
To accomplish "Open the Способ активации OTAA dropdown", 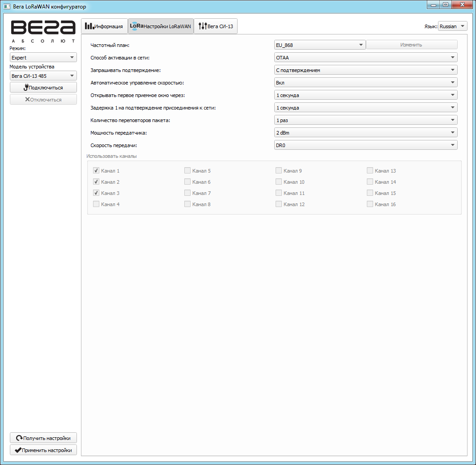I will click(x=365, y=57).
